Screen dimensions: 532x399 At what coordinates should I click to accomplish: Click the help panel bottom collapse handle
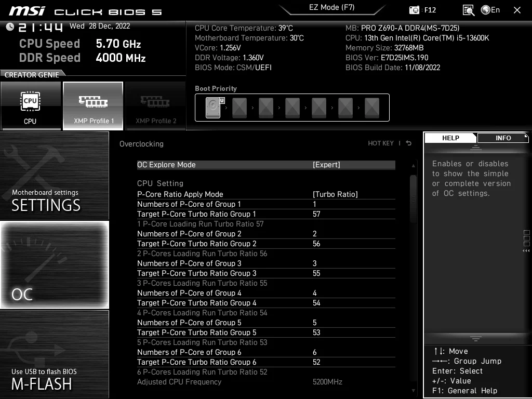[x=476, y=338]
